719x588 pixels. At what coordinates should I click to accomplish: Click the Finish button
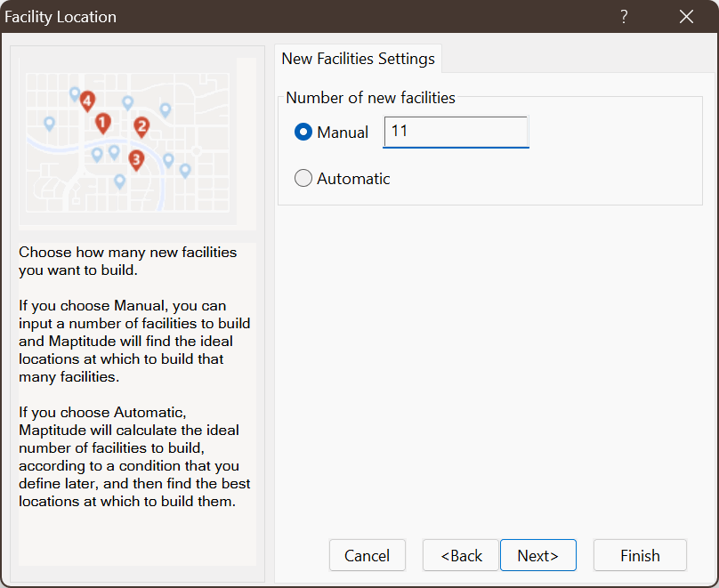point(640,555)
